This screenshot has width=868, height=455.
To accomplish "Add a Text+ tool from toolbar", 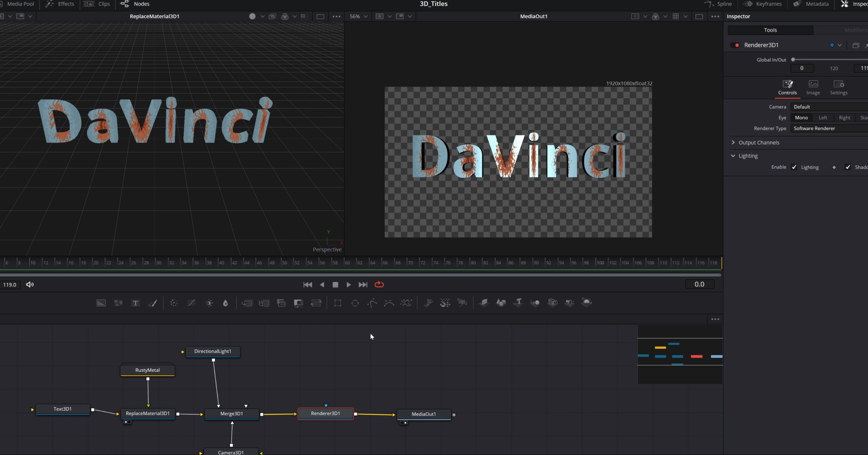I will pos(135,303).
